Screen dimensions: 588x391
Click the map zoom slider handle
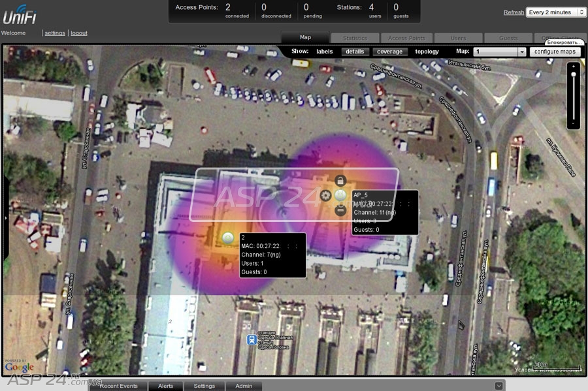[x=574, y=74]
